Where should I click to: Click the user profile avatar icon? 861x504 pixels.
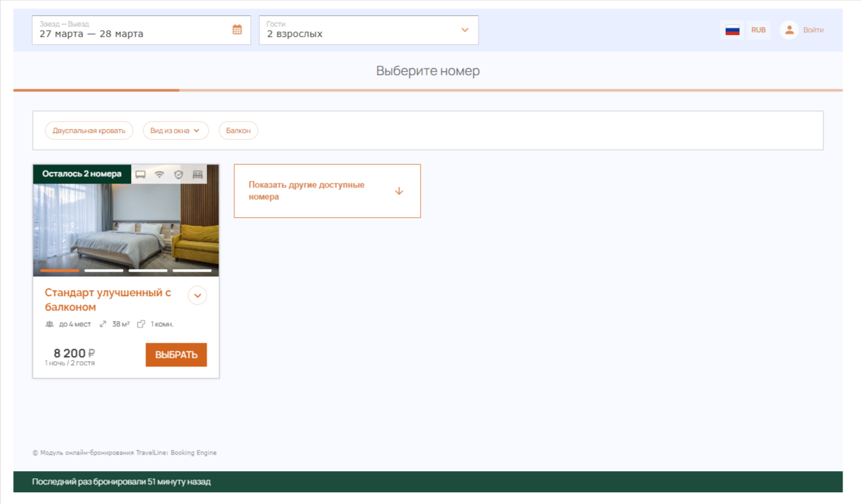[789, 30]
